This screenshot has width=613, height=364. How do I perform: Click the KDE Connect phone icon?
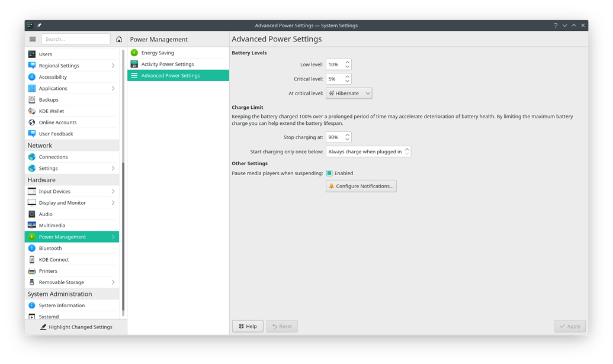[32, 259]
